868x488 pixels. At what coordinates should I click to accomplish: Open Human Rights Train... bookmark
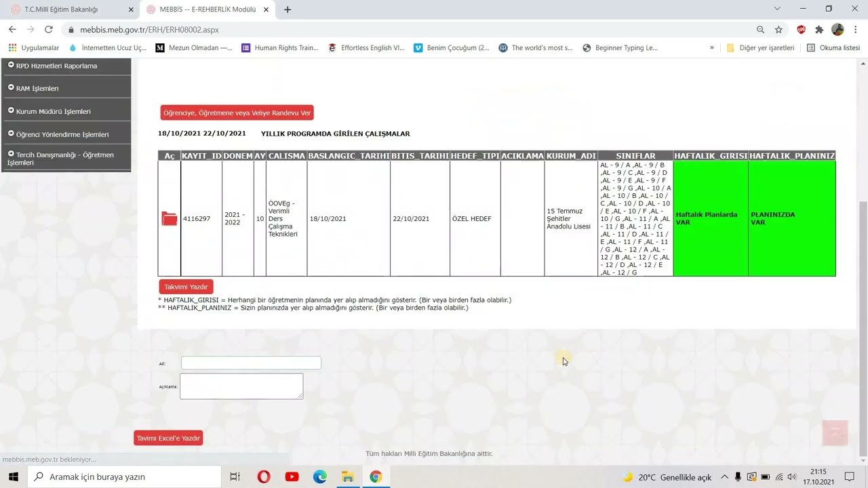(x=280, y=48)
